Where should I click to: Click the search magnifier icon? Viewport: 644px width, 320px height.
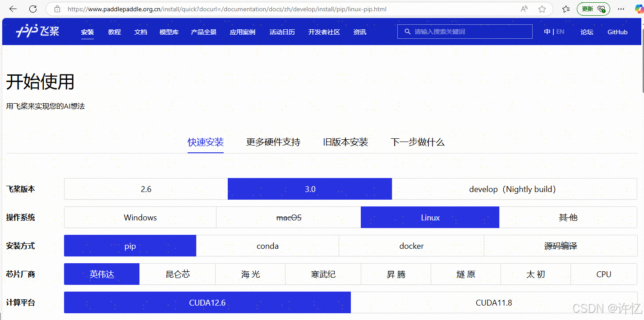click(x=407, y=32)
